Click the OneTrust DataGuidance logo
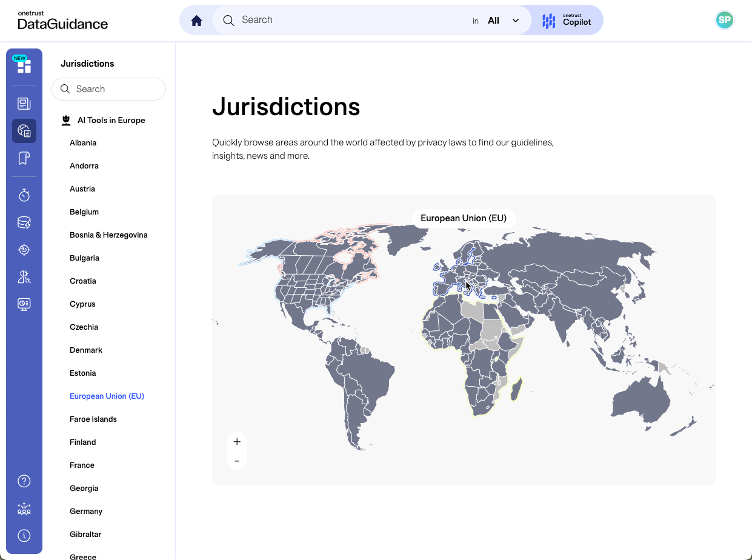 pos(62,21)
